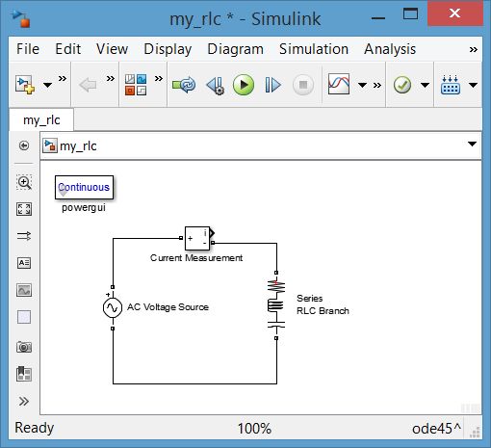Click the Simulink app icon in title bar
Image resolution: width=491 pixels, height=448 pixels.
(20, 18)
